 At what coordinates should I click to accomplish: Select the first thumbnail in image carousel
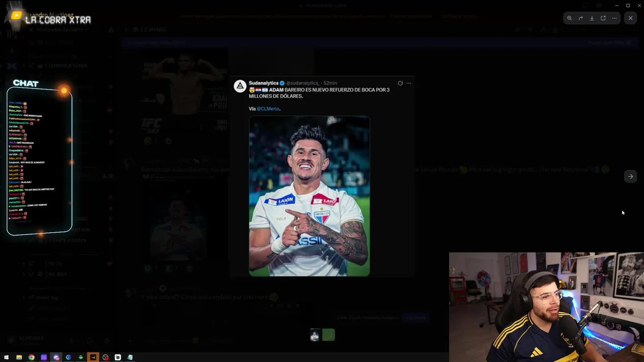pyautogui.click(x=315, y=335)
